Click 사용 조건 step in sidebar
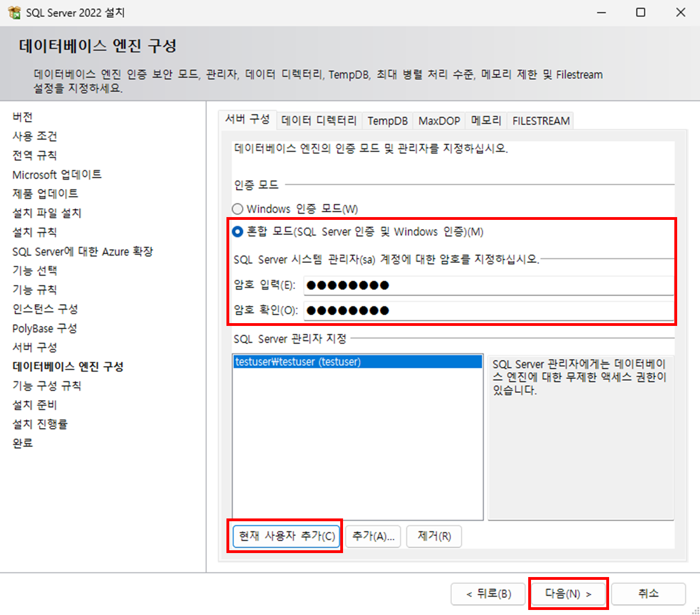700x615 pixels. pos(35,136)
